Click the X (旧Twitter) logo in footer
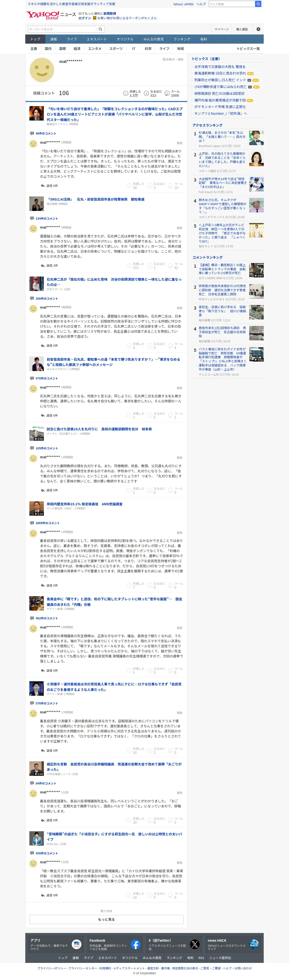The image size is (289, 980). (195, 944)
